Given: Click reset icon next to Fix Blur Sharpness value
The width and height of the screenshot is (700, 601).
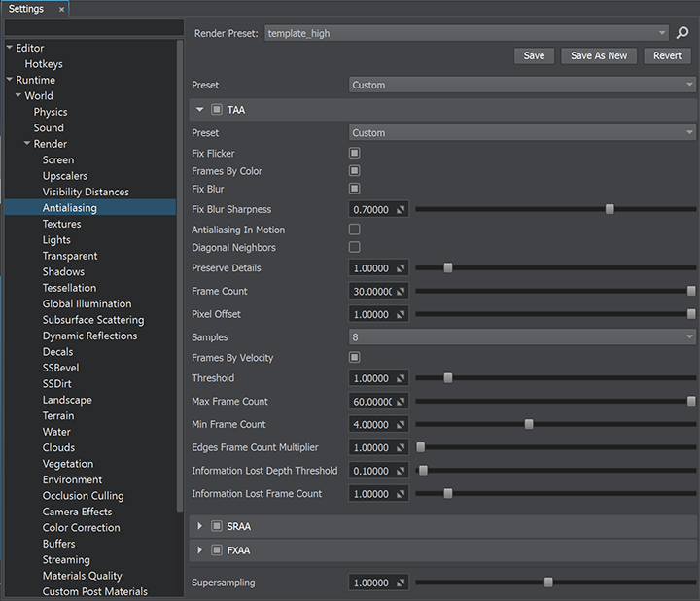Looking at the screenshot, I should [x=401, y=210].
